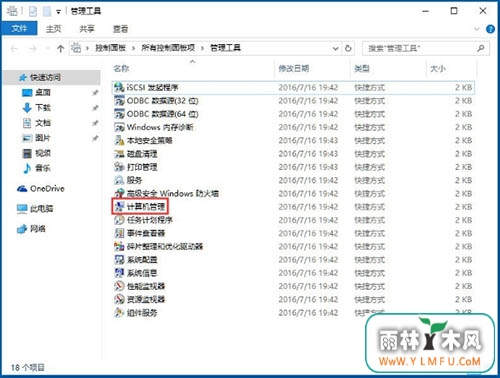Sort by 大小 column header
The image size is (500, 378).
click(438, 69)
